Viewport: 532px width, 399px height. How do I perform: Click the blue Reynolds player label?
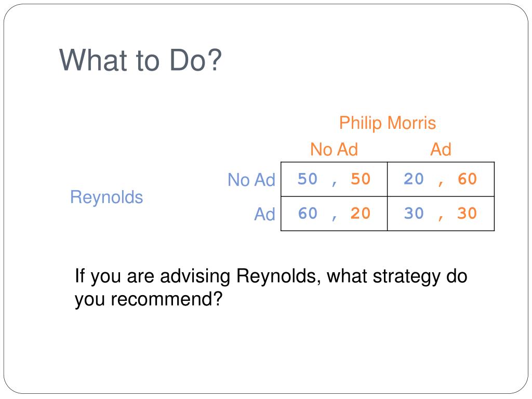click(x=107, y=197)
